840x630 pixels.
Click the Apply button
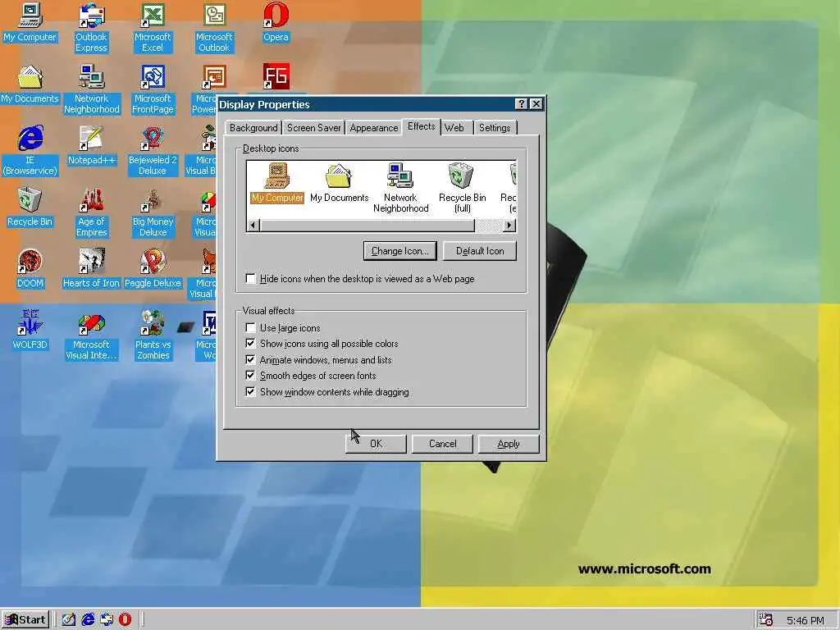tap(509, 444)
